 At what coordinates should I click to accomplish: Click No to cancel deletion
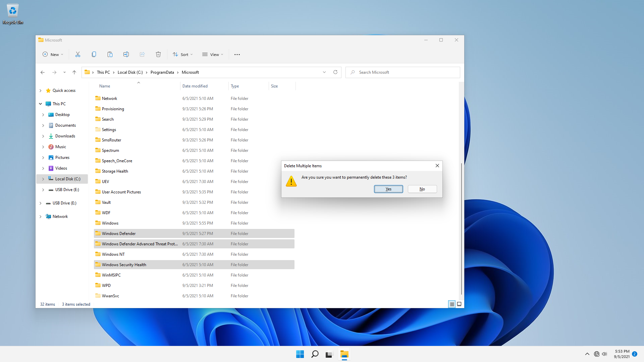(x=422, y=189)
